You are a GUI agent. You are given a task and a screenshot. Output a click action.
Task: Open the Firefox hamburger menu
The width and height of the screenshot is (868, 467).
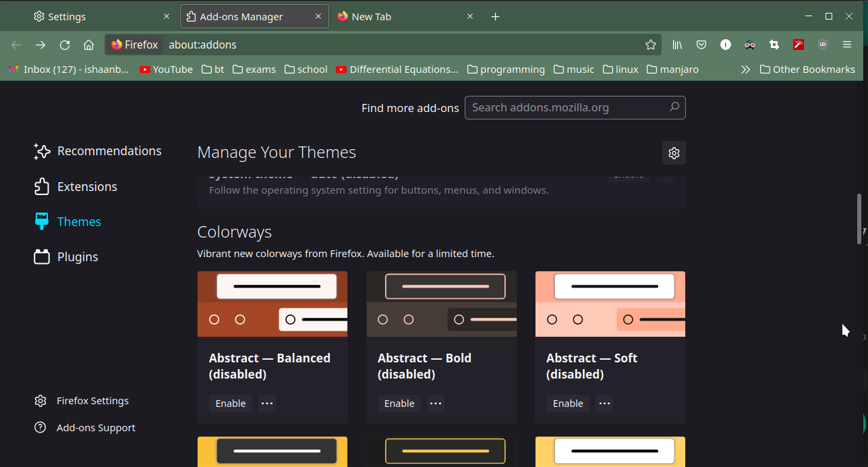pos(847,45)
